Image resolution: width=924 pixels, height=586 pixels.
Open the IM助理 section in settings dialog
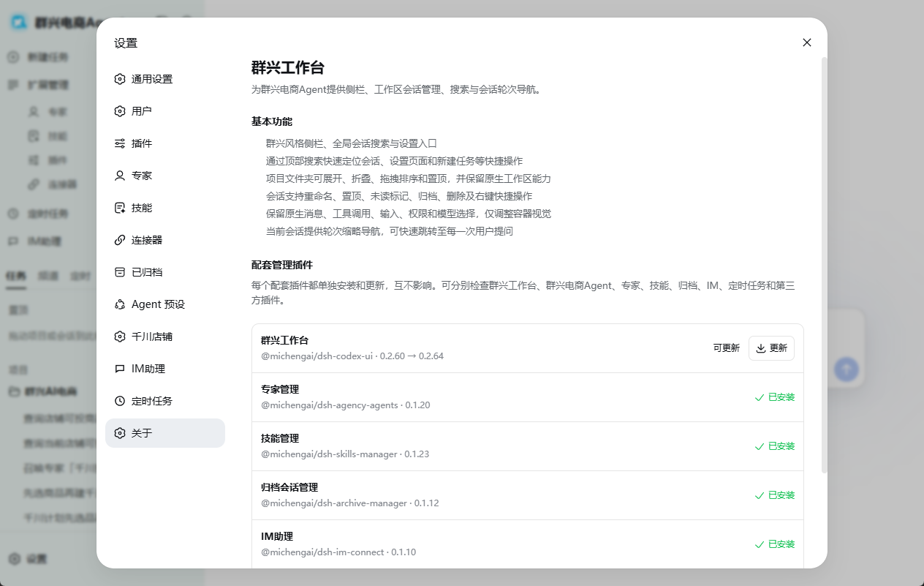point(165,369)
